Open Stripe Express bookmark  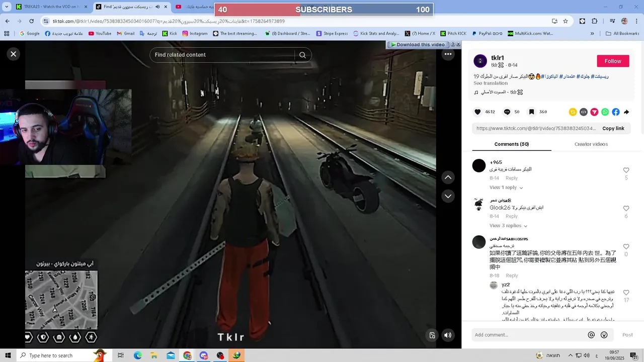[332, 34]
